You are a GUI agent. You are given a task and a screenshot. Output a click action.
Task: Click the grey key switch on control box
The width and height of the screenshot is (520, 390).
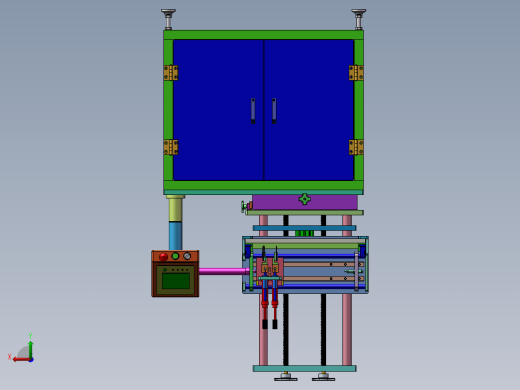(187, 256)
